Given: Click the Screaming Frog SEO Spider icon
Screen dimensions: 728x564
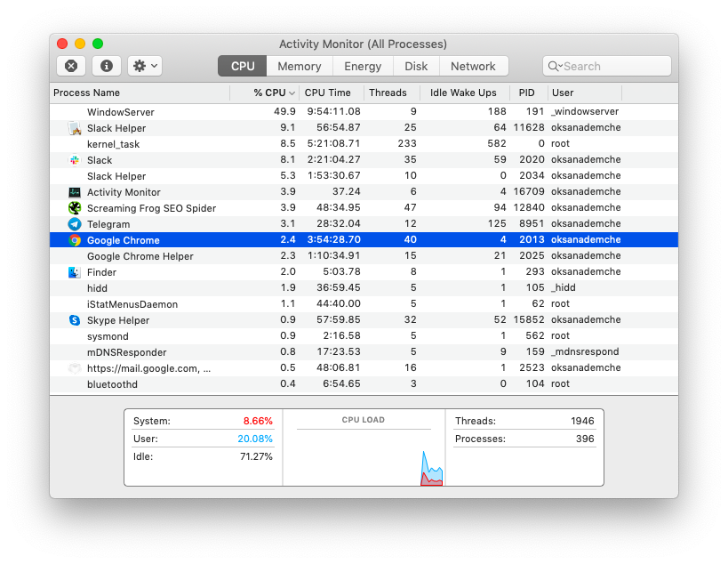Looking at the screenshot, I should click(x=75, y=208).
